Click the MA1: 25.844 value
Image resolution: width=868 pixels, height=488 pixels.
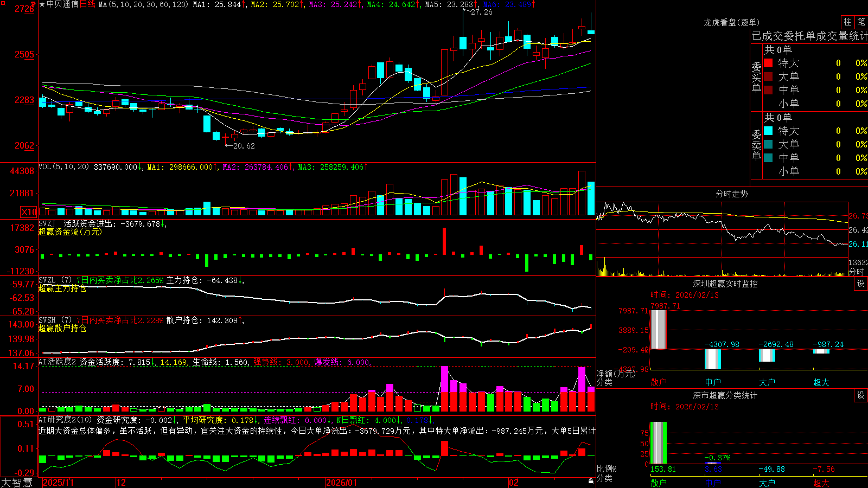pyautogui.click(x=217, y=4)
